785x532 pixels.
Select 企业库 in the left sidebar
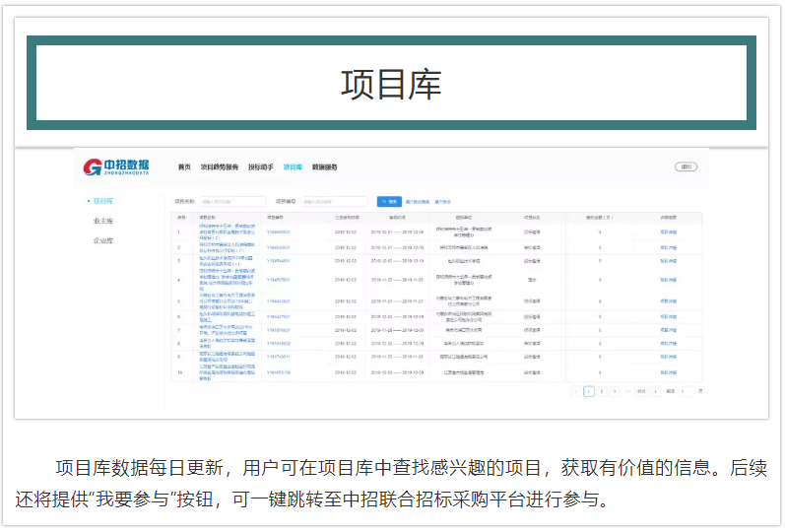pos(103,240)
